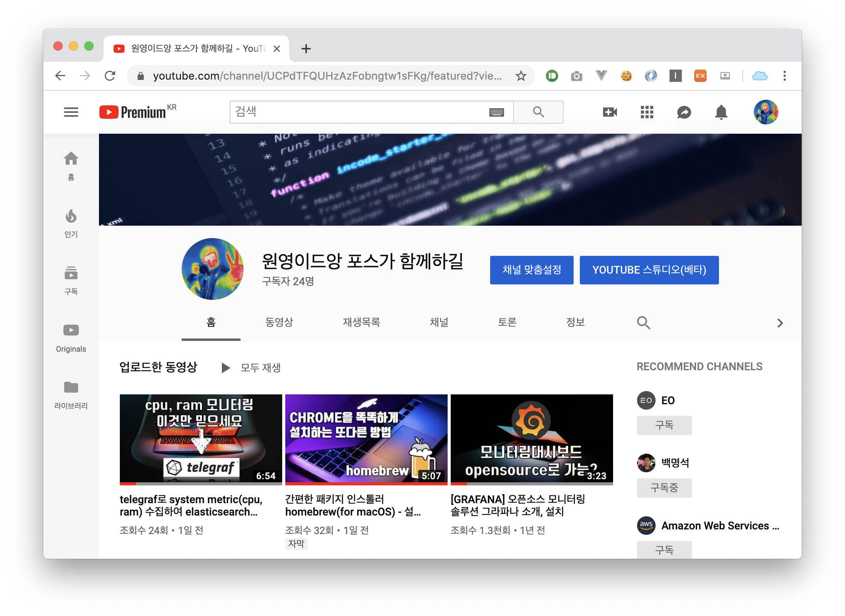Subscribe to the EO channel
845x616 pixels.
pos(664,425)
